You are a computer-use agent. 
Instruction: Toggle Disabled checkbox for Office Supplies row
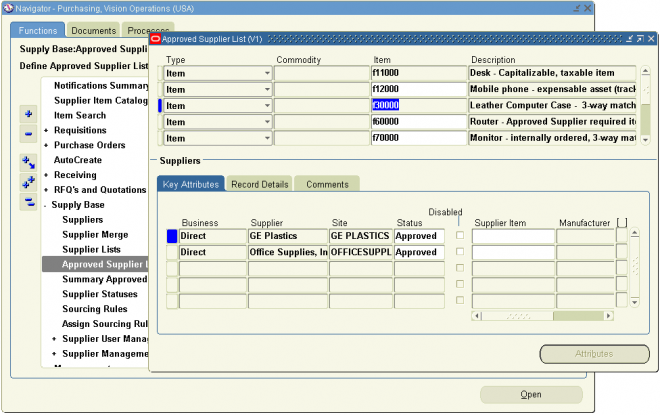pos(460,252)
